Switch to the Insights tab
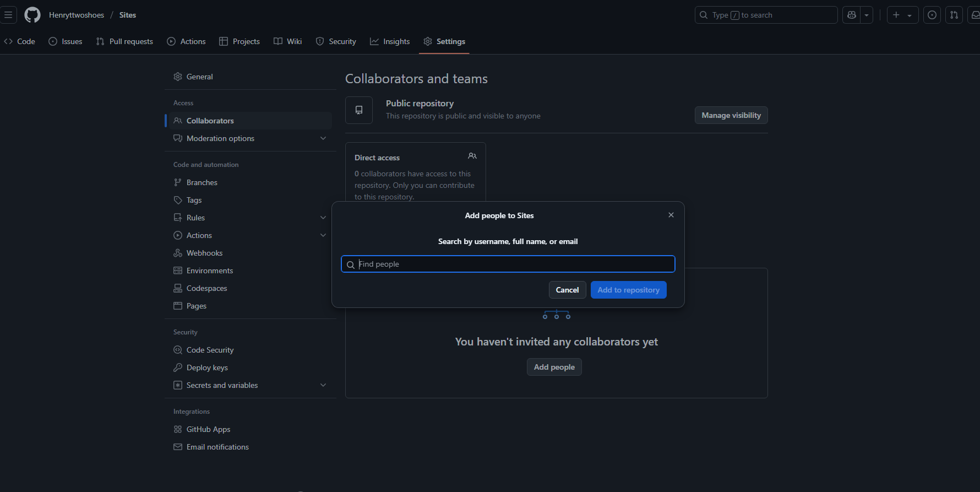This screenshot has height=492, width=980. click(x=390, y=41)
